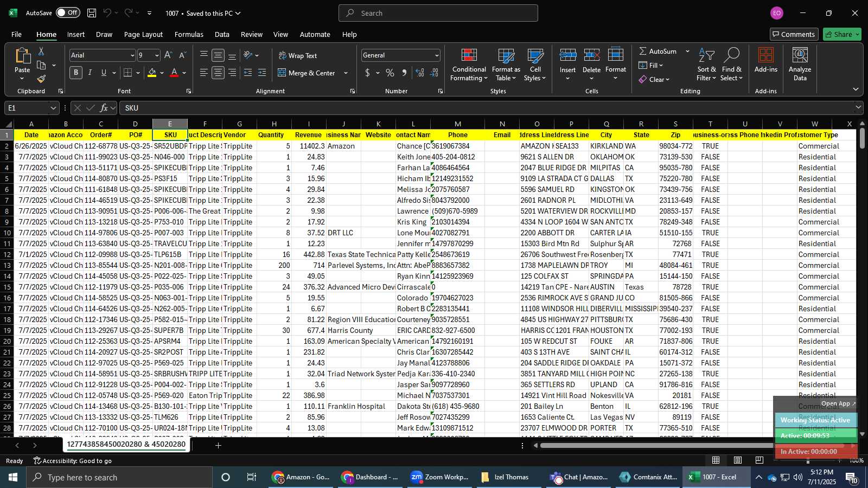This screenshot has height=488, width=868.
Task: Switch to the Page Layout tab
Action: tap(143, 34)
